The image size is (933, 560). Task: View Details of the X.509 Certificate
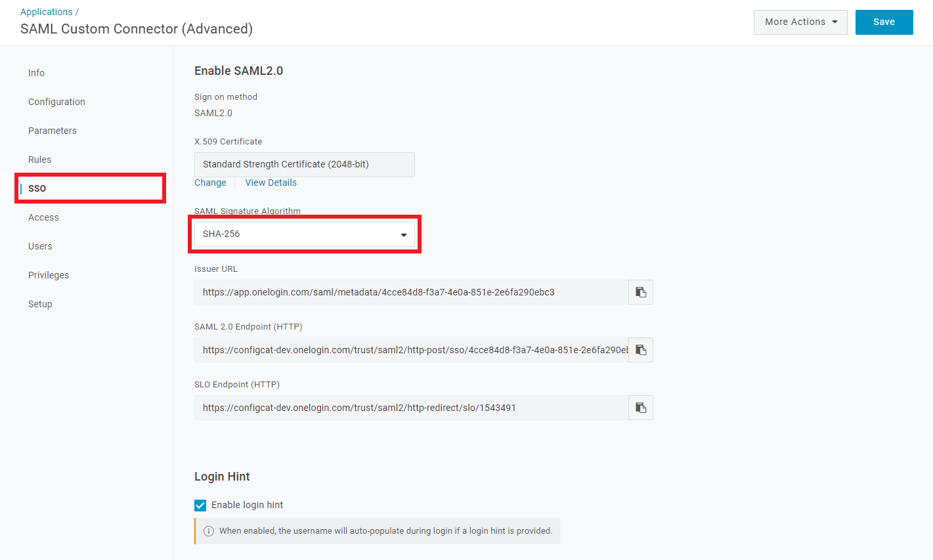click(271, 183)
